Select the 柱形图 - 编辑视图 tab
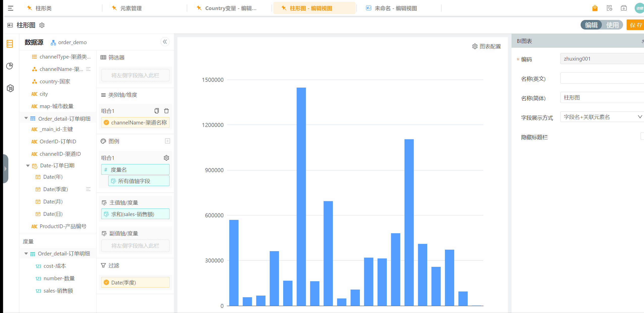Viewport: 644px width, 313px height. tap(314, 8)
